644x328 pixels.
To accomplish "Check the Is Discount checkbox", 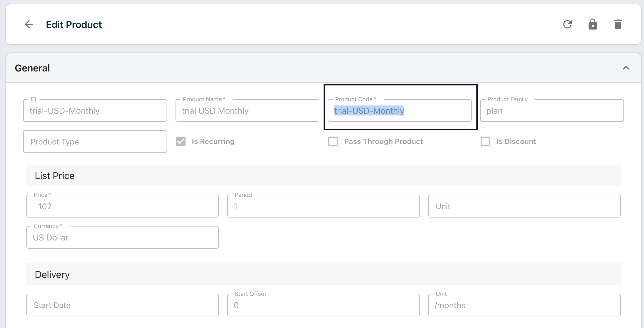I will click(x=485, y=141).
